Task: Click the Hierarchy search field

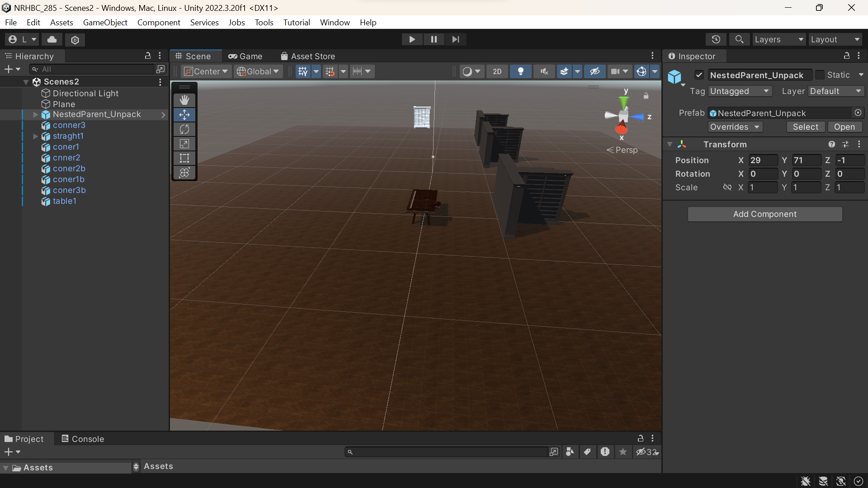Action: [x=92, y=69]
